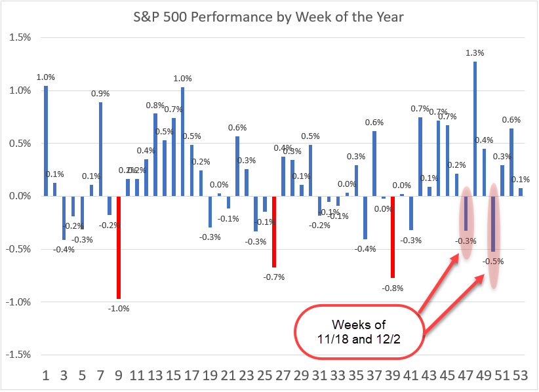This screenshot has width=539, height=392.
Task: Select the 1.3% data label
Action: click(475, 52)
